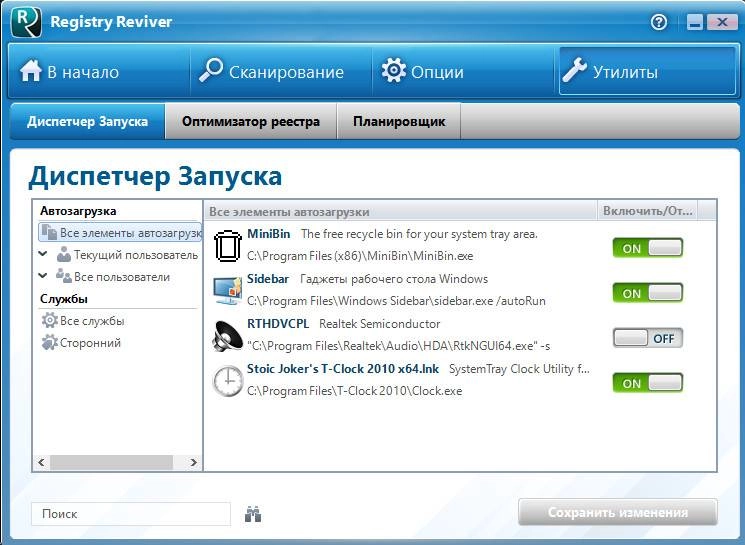Click the Поиск search field
The width and height of the screenshot is (745, 545).
[x=131, y=514]
